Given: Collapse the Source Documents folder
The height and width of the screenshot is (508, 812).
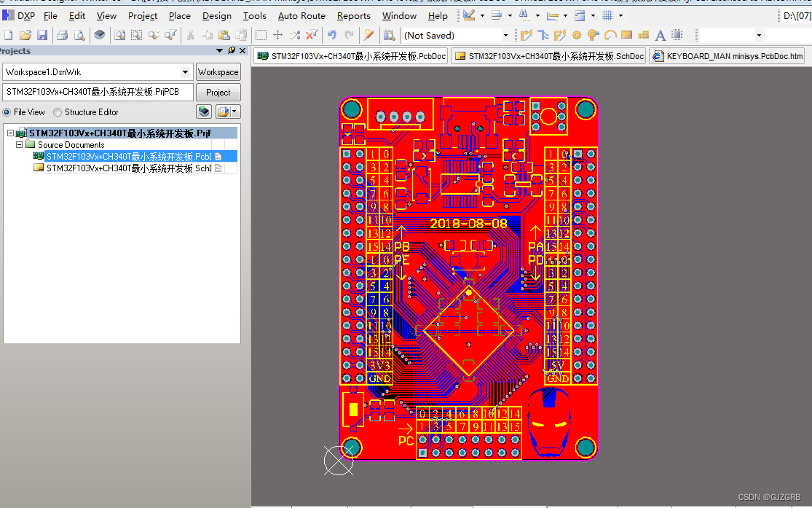Looking at the screenshot, I should tap(19, 144).
